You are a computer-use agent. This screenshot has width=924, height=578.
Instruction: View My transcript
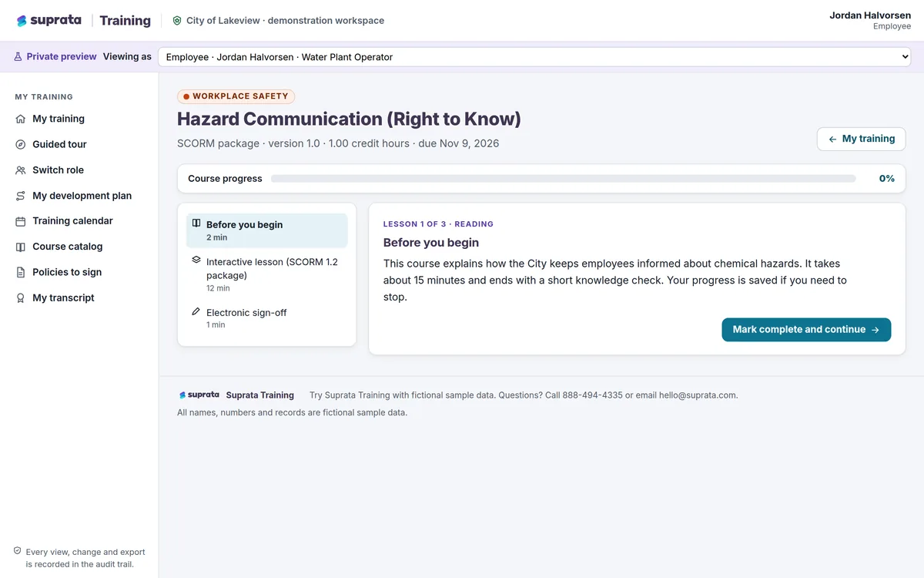pos(79,298)
